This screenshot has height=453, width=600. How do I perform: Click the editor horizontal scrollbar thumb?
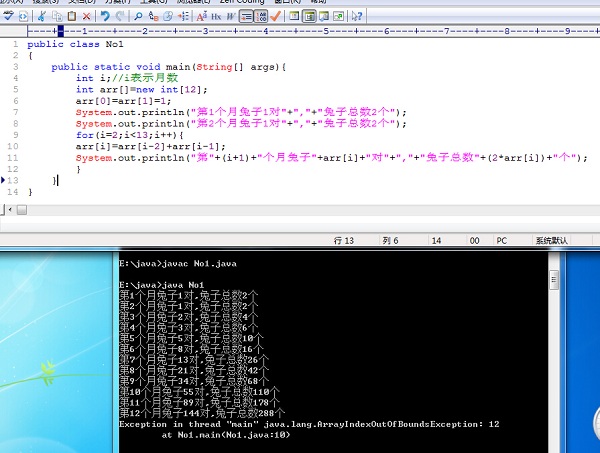tap(22, 210)
